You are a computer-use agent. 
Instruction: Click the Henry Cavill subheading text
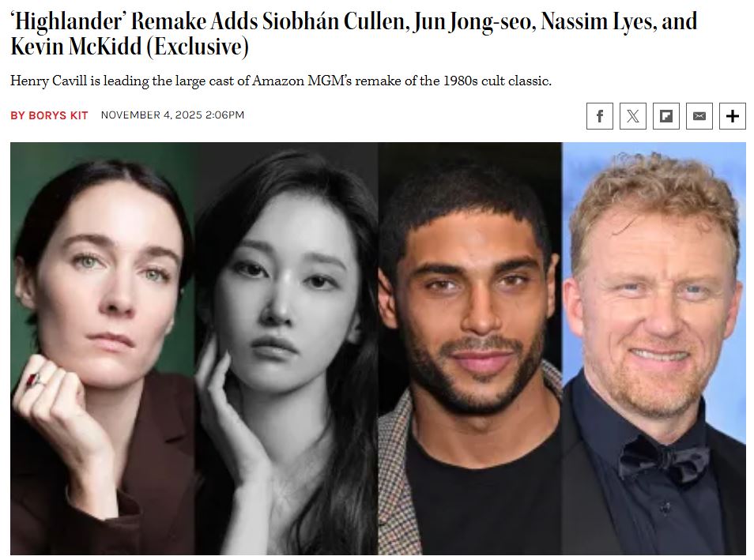tap(281, 81)
